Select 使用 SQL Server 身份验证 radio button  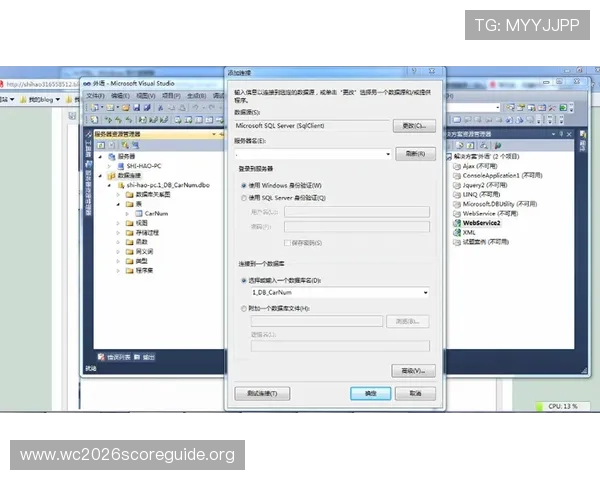pyautogui.click(x=244, y=198)
